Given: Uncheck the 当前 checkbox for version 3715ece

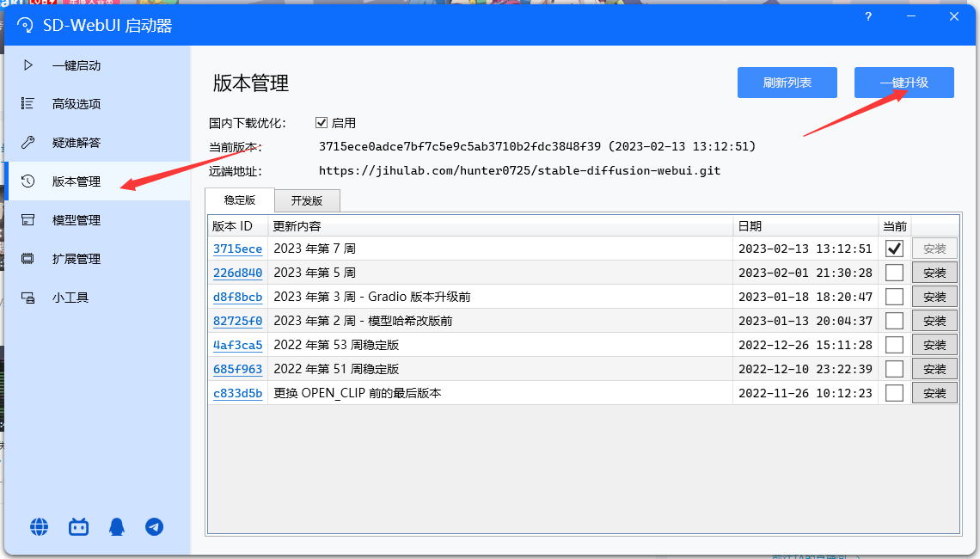Looking at the screenshot, I should coord(894,248).
